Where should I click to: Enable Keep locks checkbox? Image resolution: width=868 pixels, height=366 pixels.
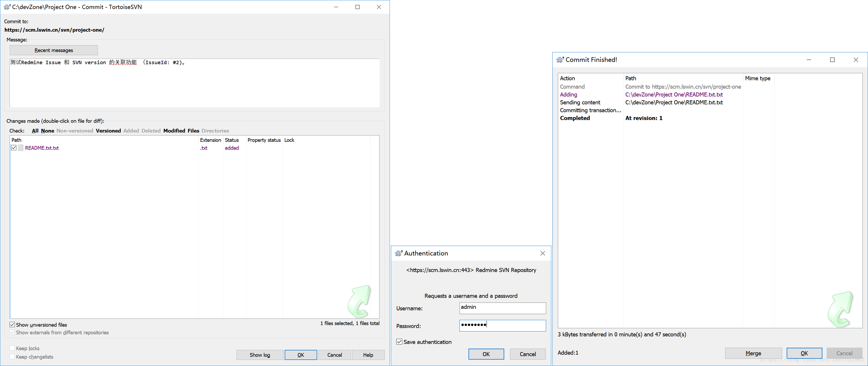[x=12, y=348]
